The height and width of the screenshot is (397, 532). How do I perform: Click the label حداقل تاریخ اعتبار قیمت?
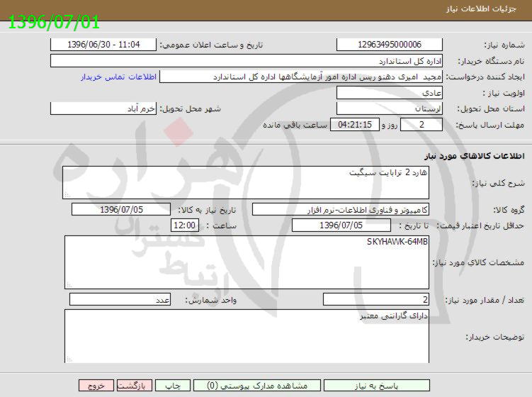tap(481, 225)
